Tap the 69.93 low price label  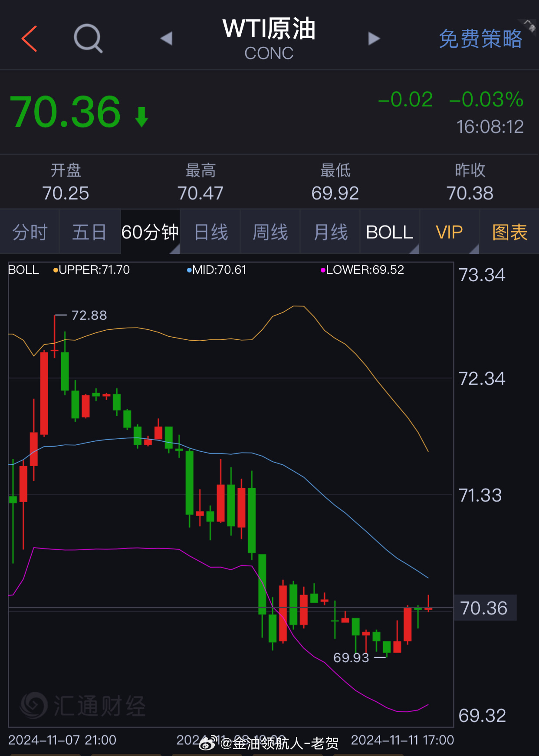tap(351, 657)
